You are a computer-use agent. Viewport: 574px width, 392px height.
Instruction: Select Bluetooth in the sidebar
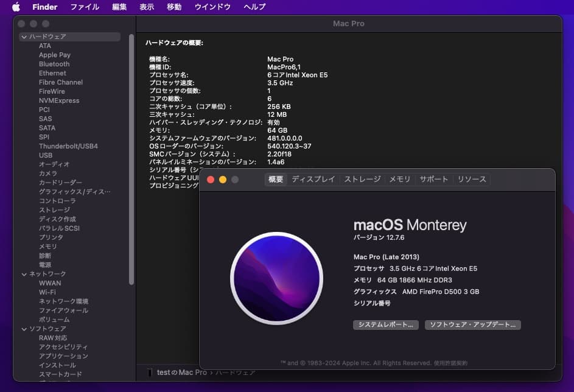point(54,64)
